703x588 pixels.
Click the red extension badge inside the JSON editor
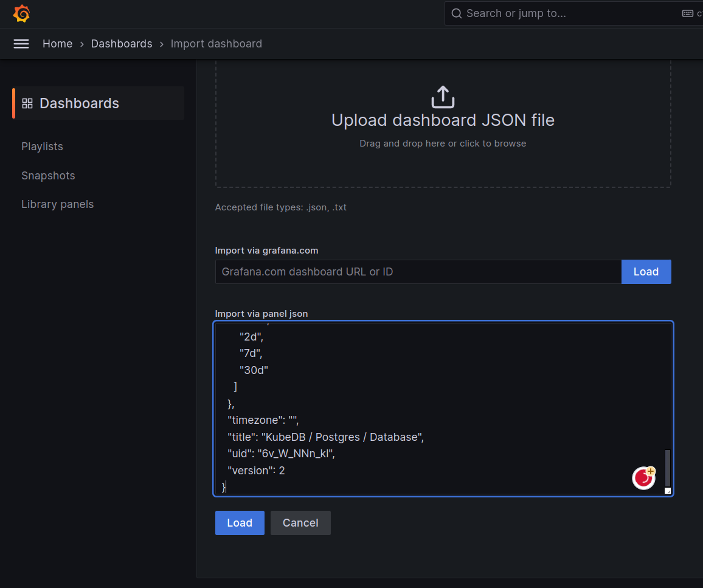(643, 478)
